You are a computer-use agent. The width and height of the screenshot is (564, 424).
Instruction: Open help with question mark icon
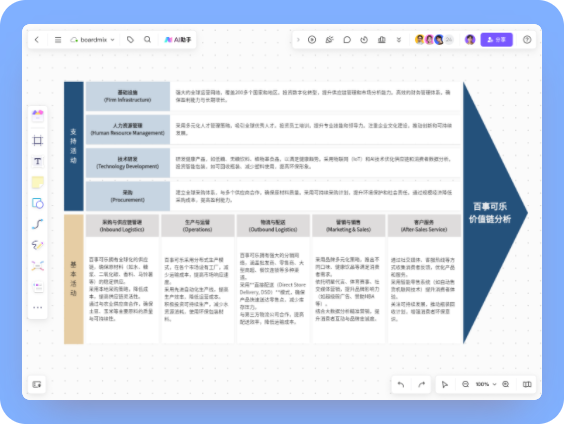click(x=527, y=40)
